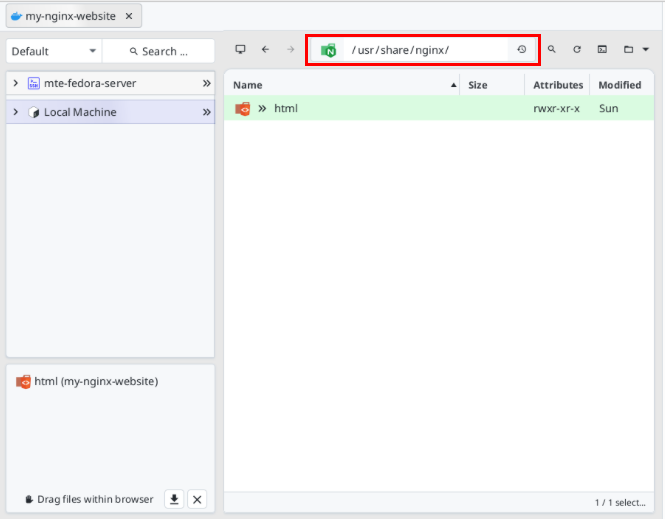Expand the mte-fedora-server tree entry

point(16,83)
